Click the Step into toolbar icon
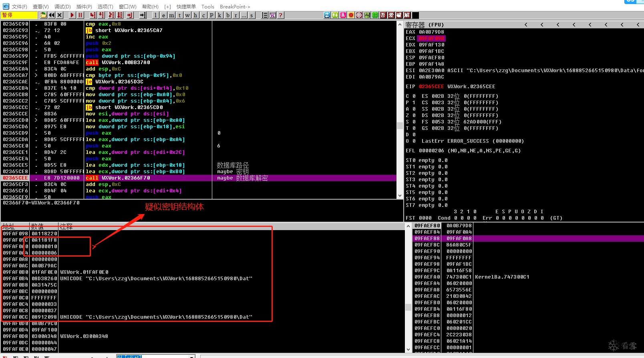 [93, 15]
